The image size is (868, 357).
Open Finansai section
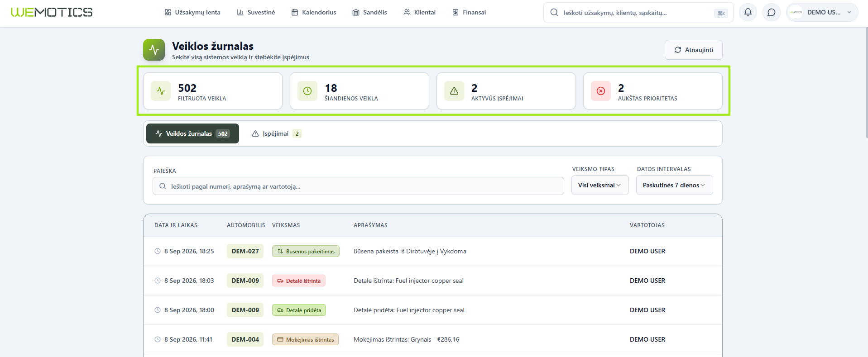click(x=469, y=12)
